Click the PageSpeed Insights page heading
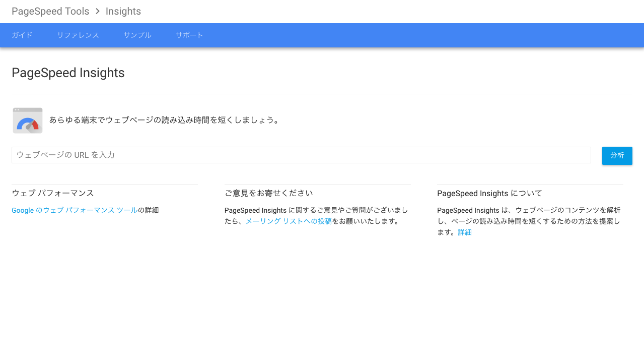The width and height of the screenshot is (644, 363). pos(68,73)
